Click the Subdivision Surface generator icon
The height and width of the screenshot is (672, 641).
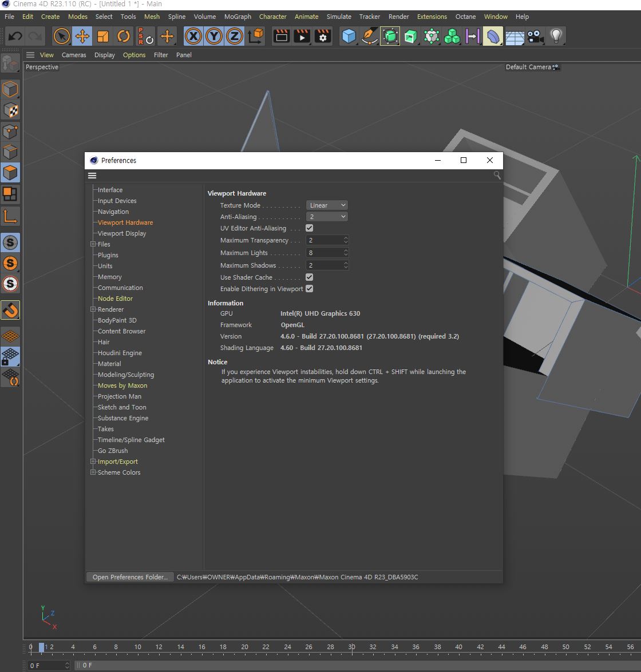point(390,36)
